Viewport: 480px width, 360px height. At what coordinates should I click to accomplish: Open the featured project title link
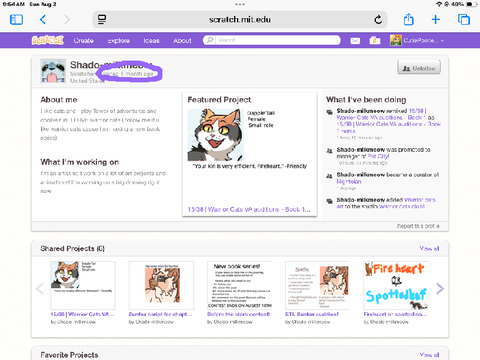249,210
